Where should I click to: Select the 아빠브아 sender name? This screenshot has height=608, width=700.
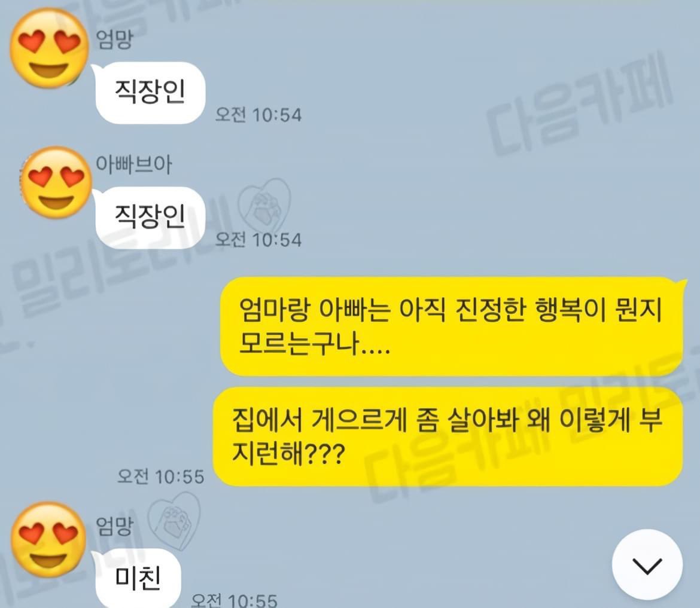134,164
